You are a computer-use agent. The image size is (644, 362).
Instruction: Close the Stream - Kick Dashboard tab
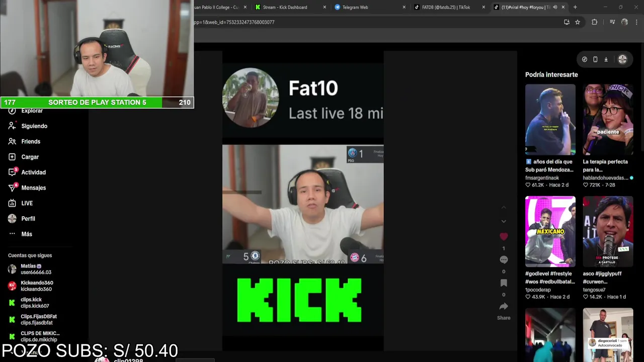[325, 7]
